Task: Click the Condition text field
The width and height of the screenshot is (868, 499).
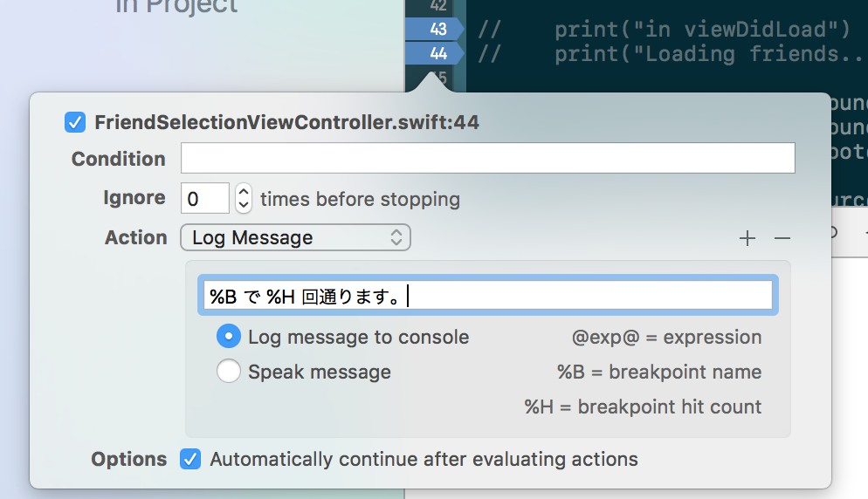Action: pyautogui.click(x=487, y=158)
